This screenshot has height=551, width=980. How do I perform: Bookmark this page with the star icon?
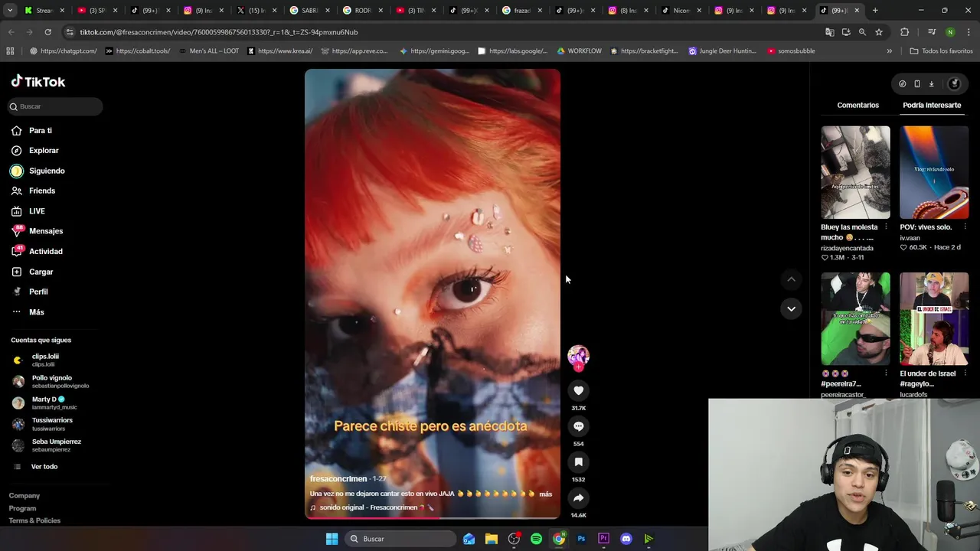[x=879, y=32]
